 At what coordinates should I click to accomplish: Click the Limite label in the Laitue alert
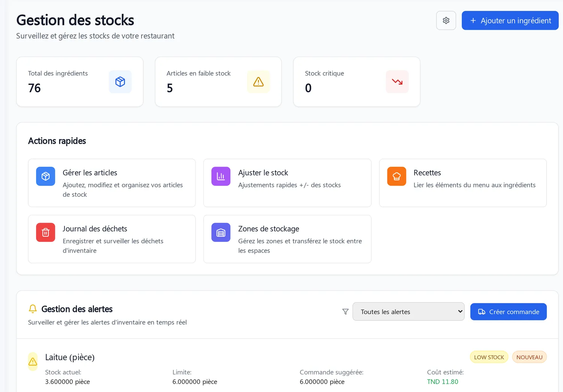182,372
